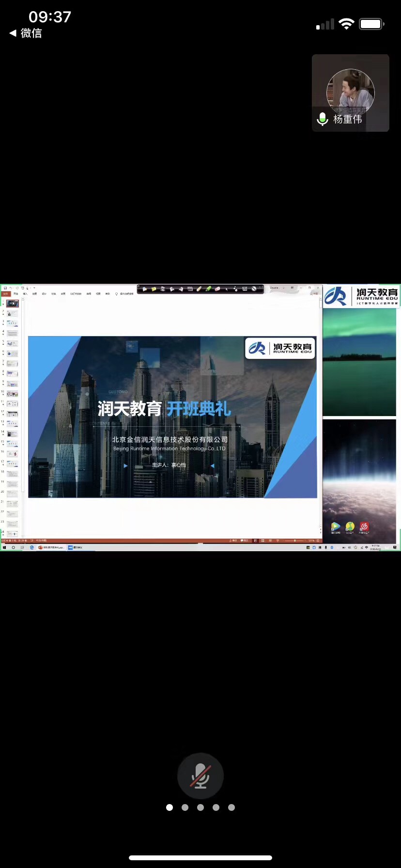This screenshot has width=401, height=868.
Task: Tap the 杨重伟 speaker video thumbnail
Action: (350, 93)
